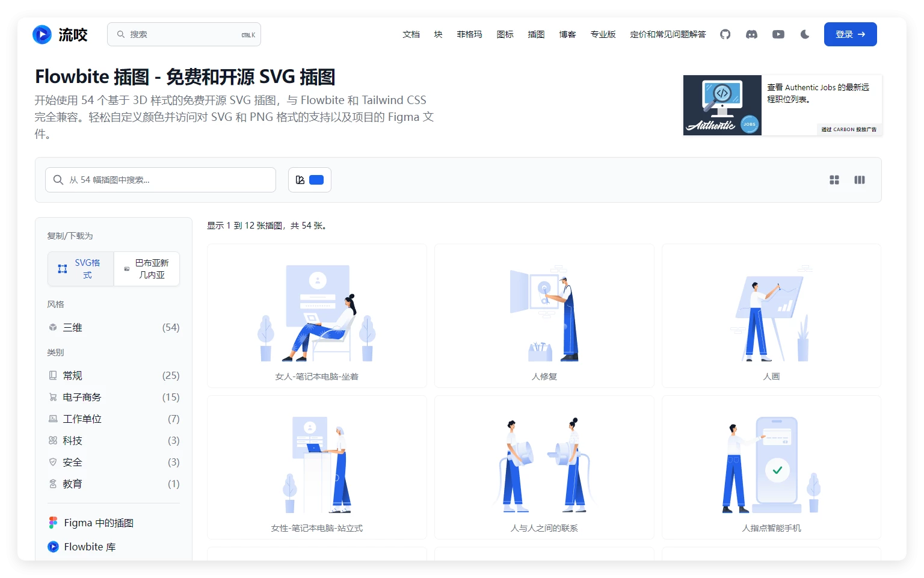Toggle dark mode with moon icon
The height and width of the screenshot is (578, 924).
pyautogui.click(x=805, y=34)
